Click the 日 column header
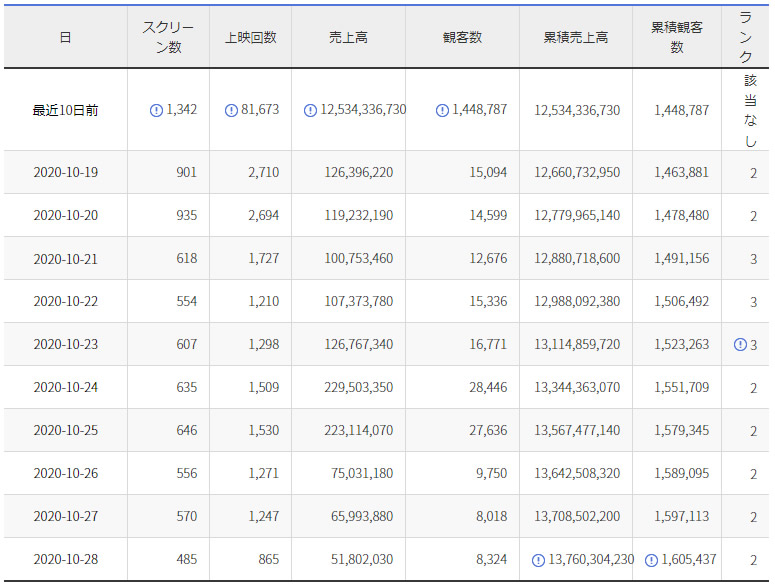 coord(65,37)
